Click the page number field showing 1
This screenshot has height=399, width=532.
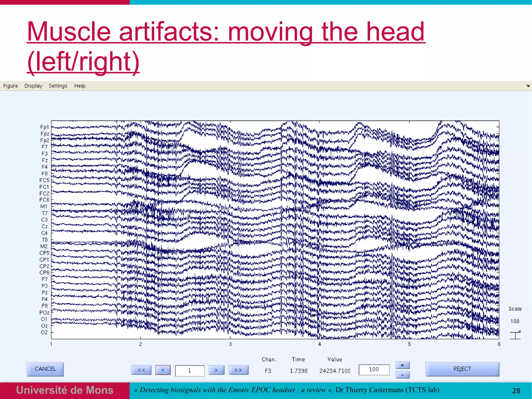pyautogui.click(x=190, y=370)
